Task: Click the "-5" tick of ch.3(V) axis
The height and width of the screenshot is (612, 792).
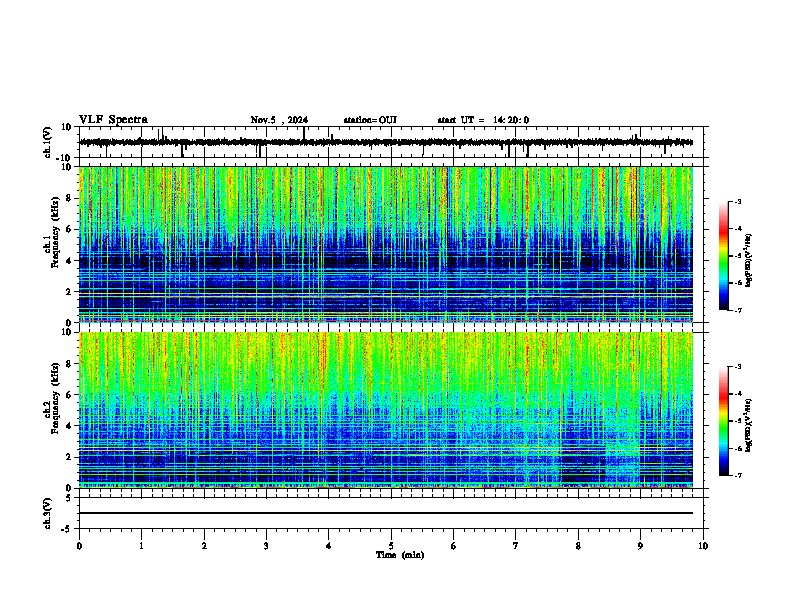Action: [x=67, y=529]
